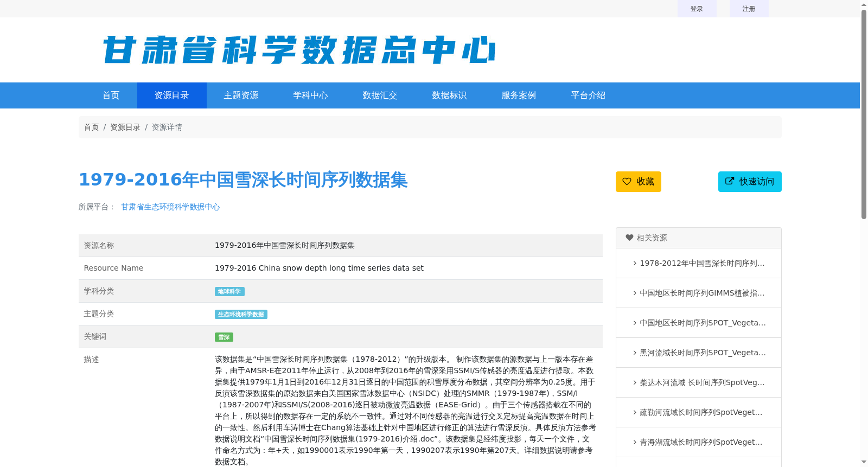Click chevron before 中国地区长时间序列SPOT_Vegeta
The image size is (868, 467).
(x=635, y=323)
